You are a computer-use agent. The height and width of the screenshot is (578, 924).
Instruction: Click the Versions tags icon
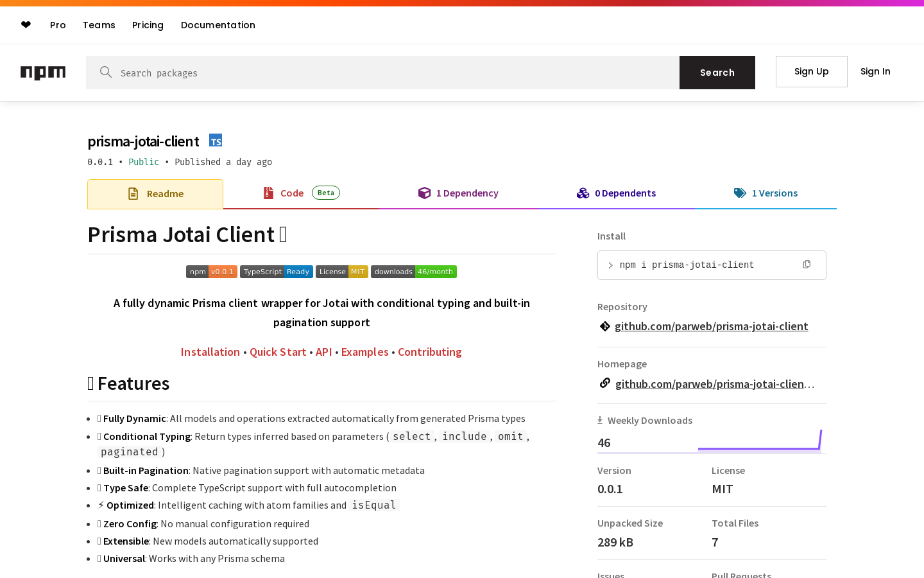point(740,193)
